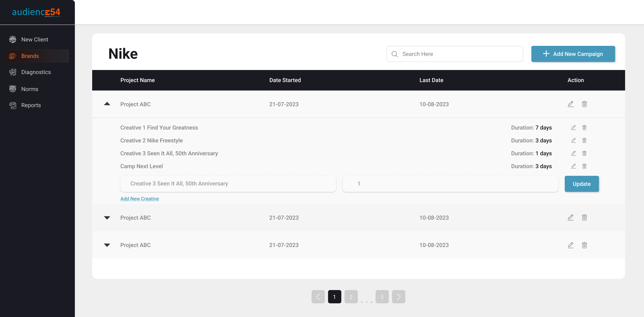Open the Brands menu item

[37, 56]
